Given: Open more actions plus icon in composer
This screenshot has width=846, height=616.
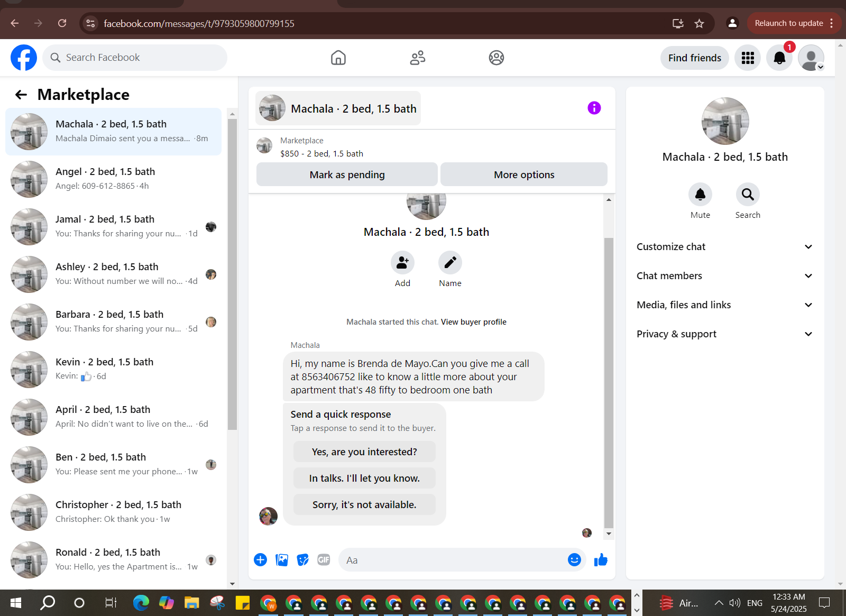Looking at the screenshot, I should [260, 560].
